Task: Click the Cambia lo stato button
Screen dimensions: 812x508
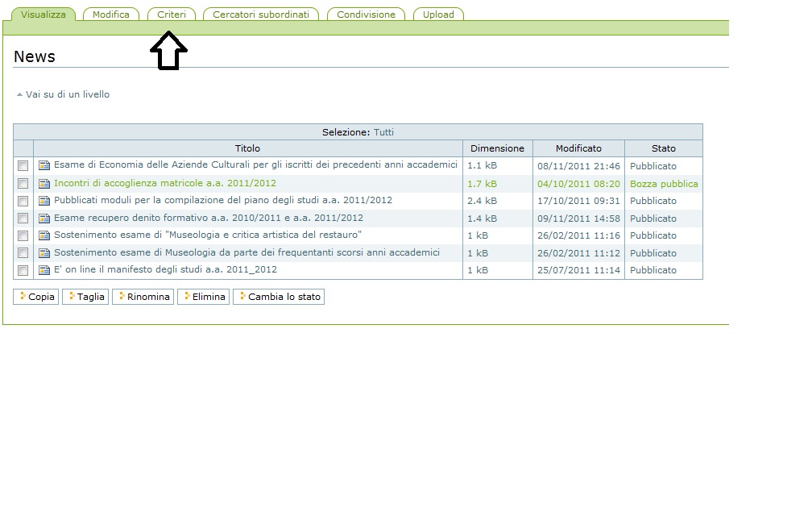Action: (x=279, y=297)
